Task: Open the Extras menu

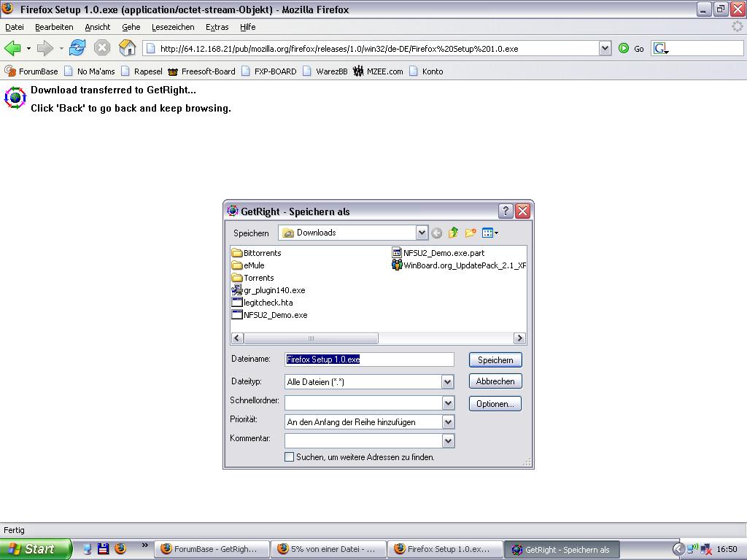Action: (x=217, y=27)
